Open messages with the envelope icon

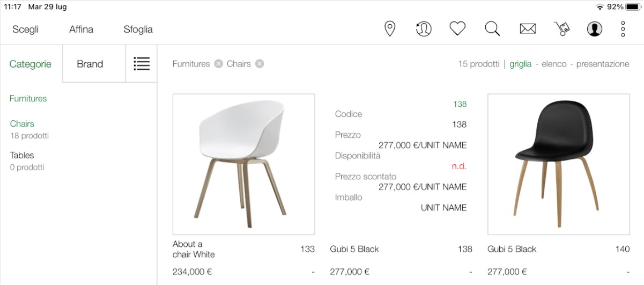[528, 29]
